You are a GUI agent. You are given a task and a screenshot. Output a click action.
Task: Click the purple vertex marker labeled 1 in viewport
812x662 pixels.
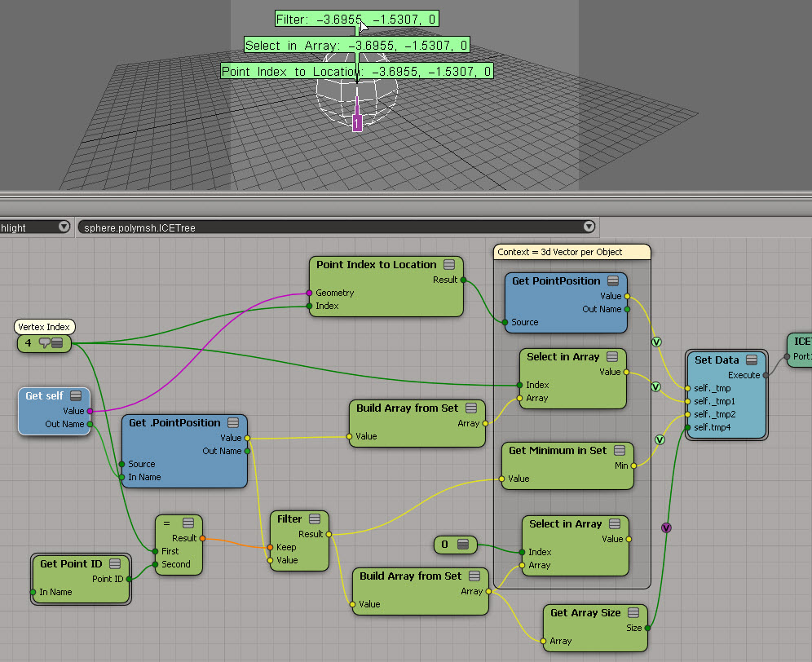click(357, 123)
